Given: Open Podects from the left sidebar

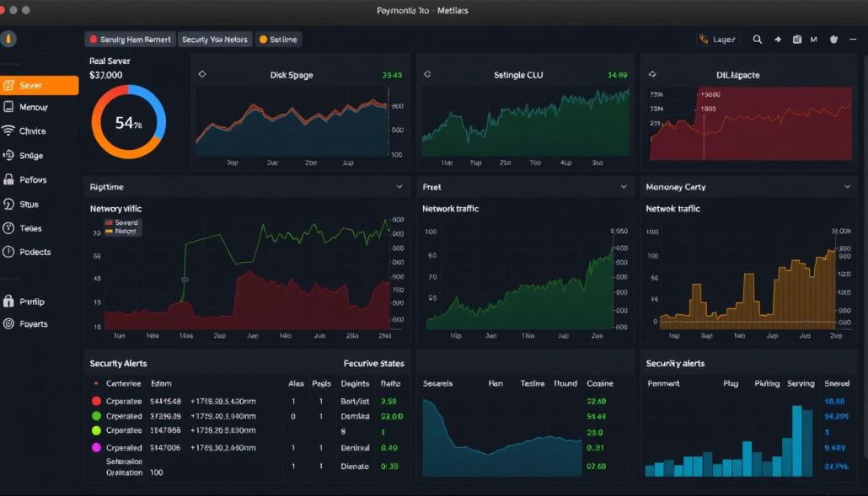Looking at the screenshot, I should coord(34,251).
